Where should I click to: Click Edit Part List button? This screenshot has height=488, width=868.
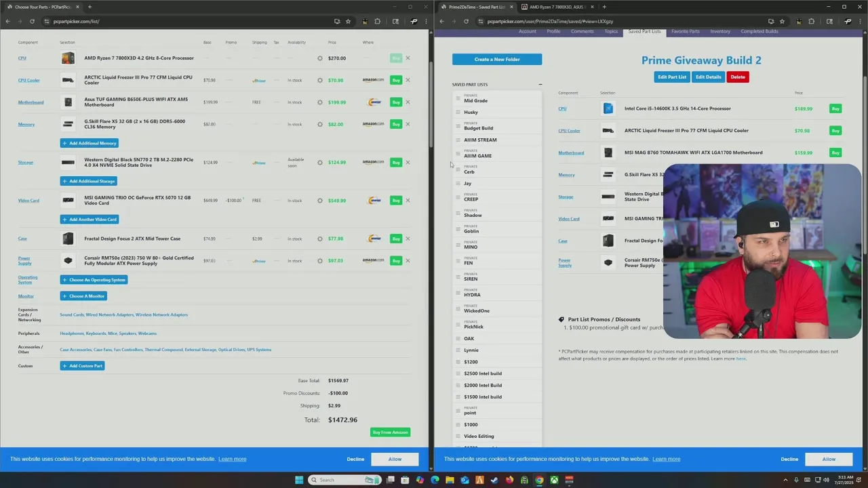click(672, 77)
